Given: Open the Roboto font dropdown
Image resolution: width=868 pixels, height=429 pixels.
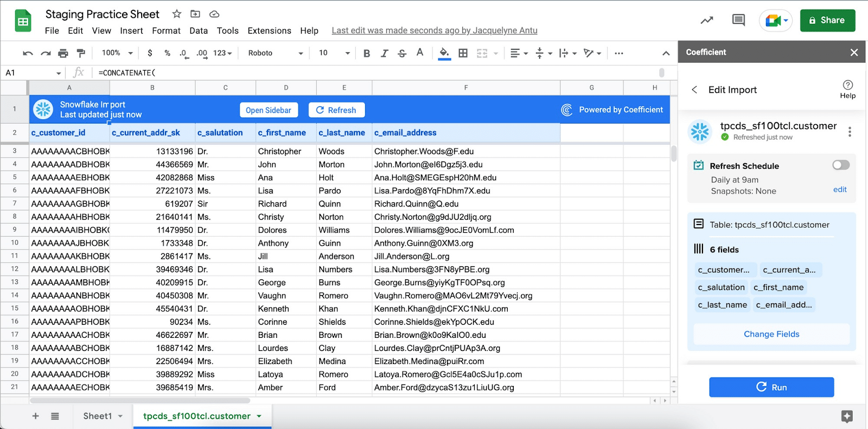Looking at the screenshot, I should (276, 53).
